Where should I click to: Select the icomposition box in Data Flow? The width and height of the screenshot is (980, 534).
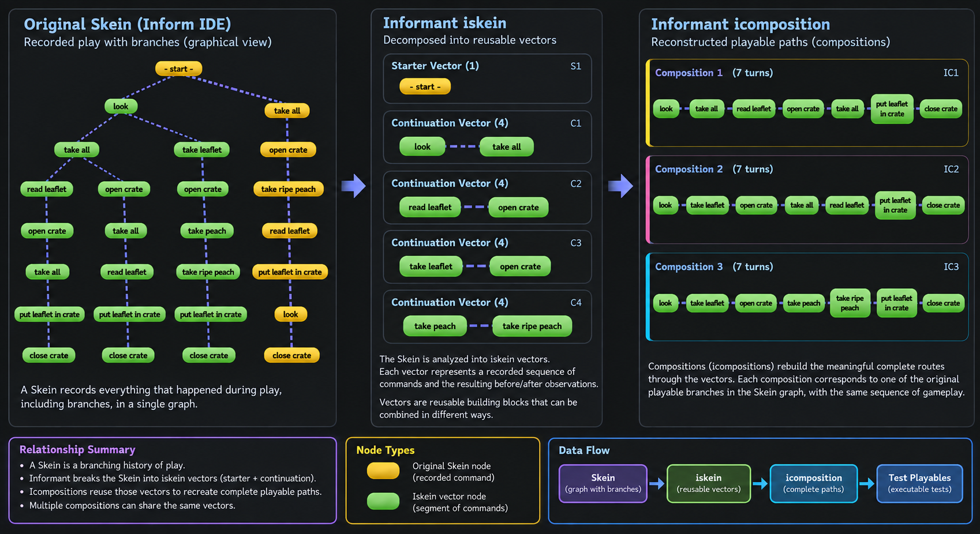[813, 483]
